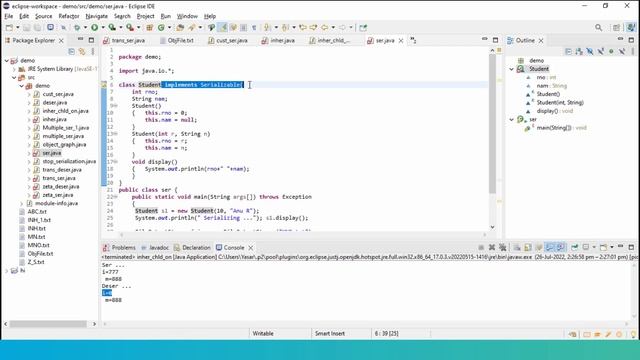Maximize the editor area
The height and width of the screenshot is (360, 640).
point(495,40)
